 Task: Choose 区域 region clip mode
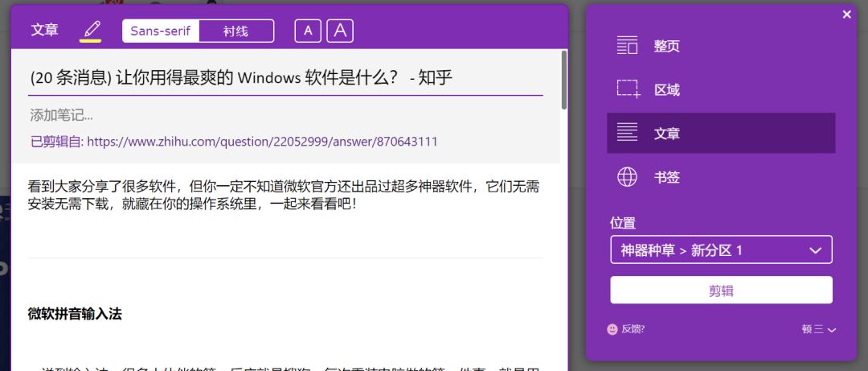click(x=721, y=89)
